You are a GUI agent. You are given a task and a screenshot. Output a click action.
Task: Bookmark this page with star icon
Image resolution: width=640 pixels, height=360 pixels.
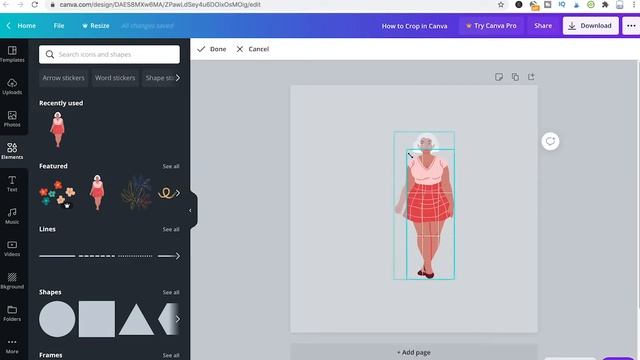click(501, 4)
